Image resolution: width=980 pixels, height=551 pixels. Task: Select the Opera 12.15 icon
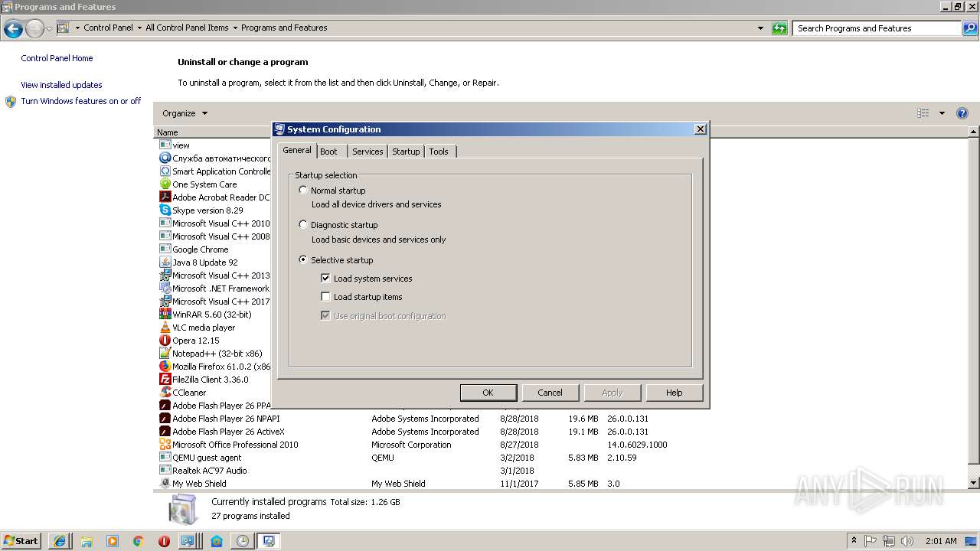[165, 341]
